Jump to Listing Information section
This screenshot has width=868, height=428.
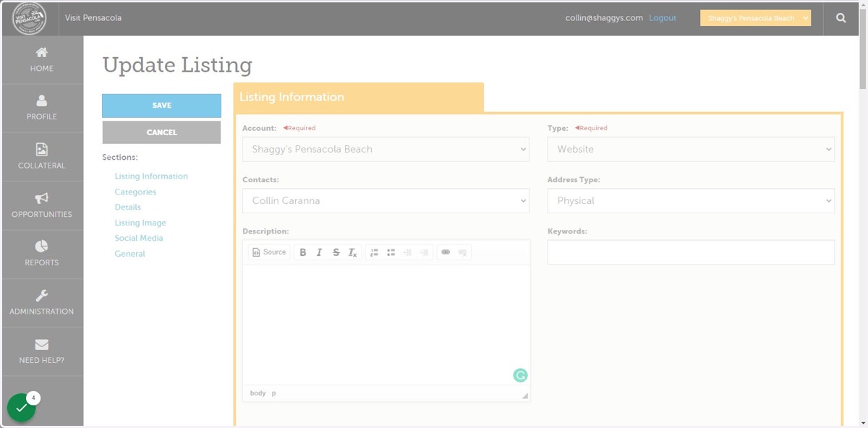click(151, 176)
